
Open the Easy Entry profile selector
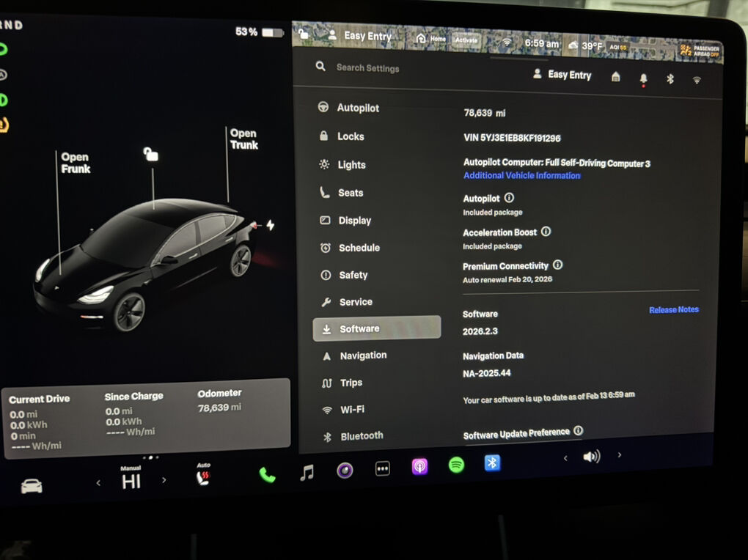(x=562, y=75)
